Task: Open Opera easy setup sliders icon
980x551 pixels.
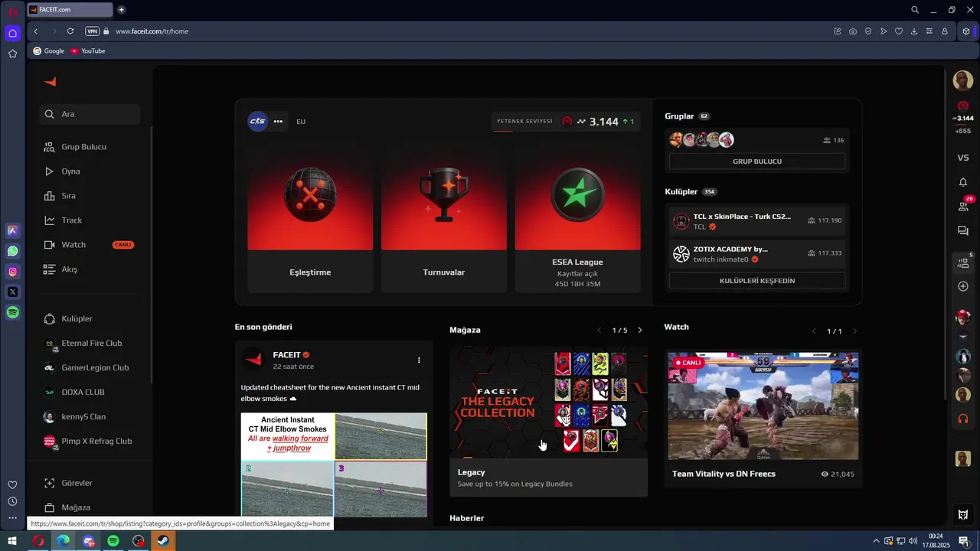Action: (x=929, y=31)
